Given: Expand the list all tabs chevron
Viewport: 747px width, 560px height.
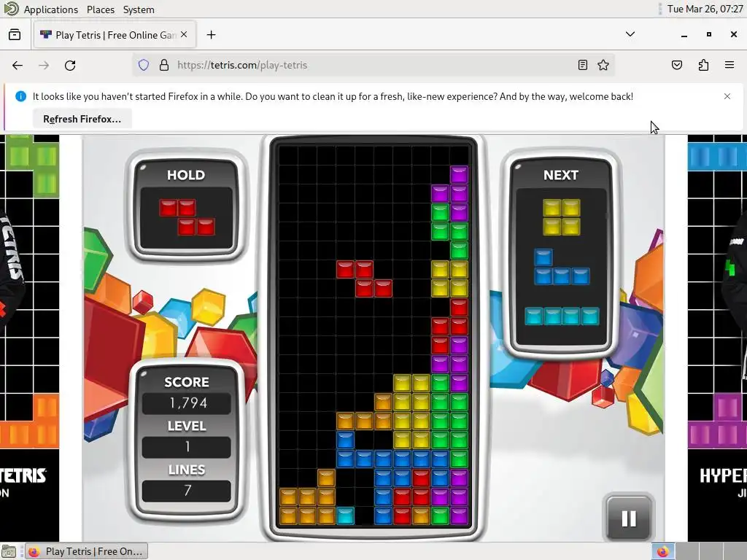Looking at the screenshot, I should point(630,34).
